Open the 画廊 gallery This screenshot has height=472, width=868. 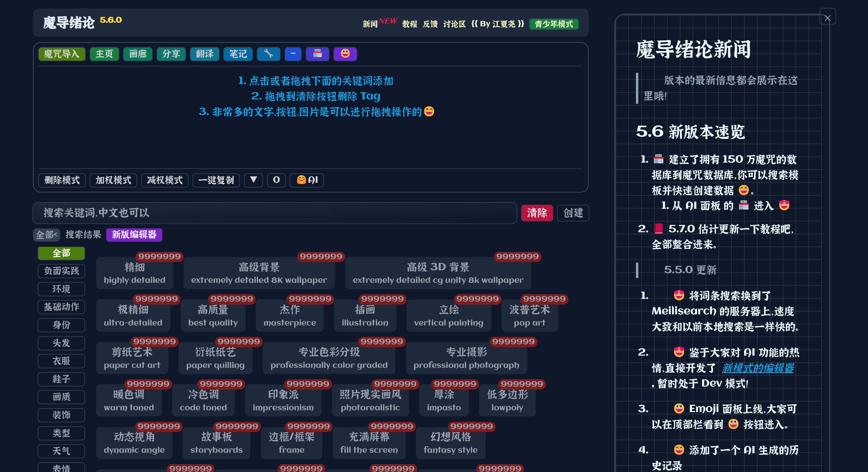coord(137,54)
